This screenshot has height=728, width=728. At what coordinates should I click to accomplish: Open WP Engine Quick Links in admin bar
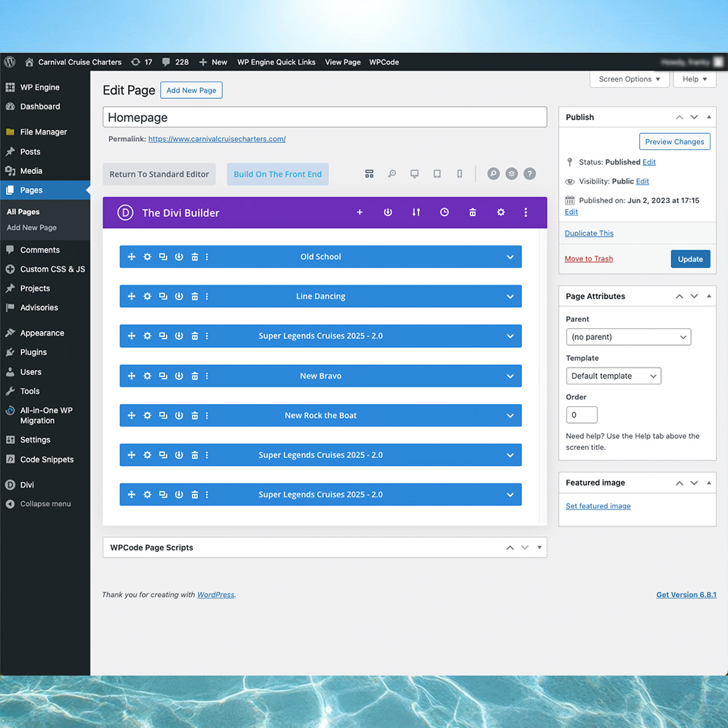point(276,62)
